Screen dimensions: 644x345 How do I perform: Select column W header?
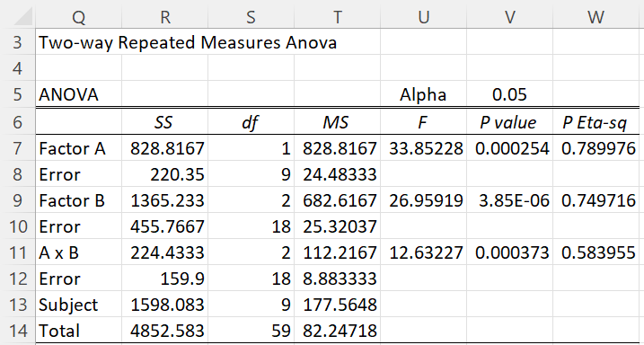595,17
